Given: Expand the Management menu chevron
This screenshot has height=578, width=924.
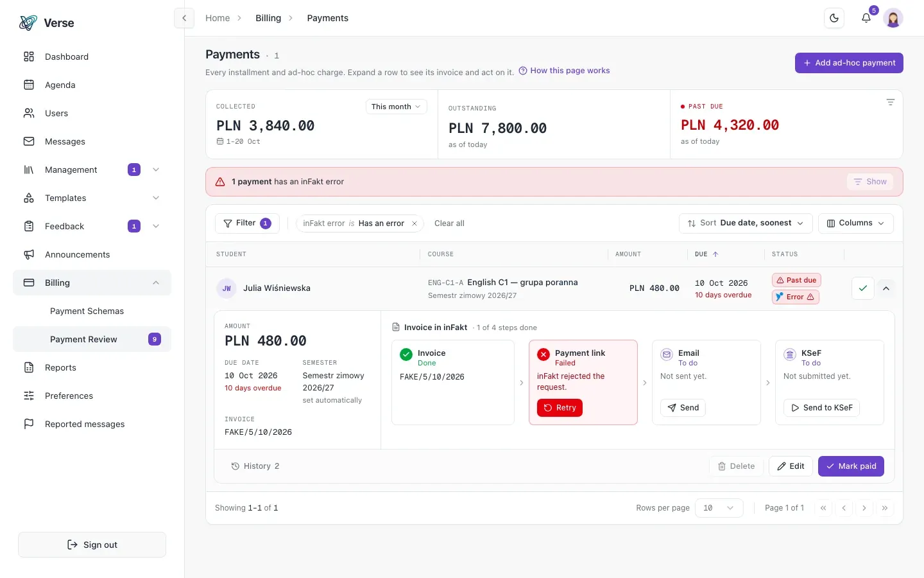Looking at the screenshot, I should [x=156, y=170].
